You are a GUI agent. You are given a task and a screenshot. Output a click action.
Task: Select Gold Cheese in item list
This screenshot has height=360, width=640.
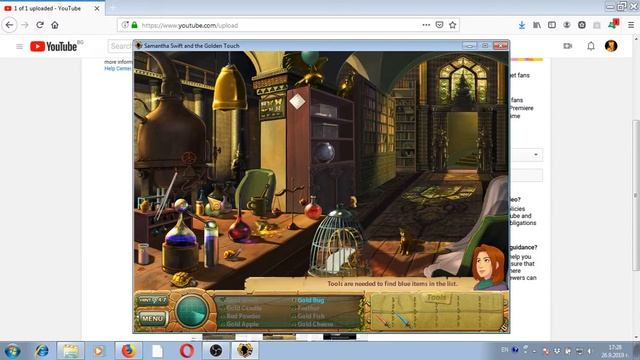pos(315,324)
